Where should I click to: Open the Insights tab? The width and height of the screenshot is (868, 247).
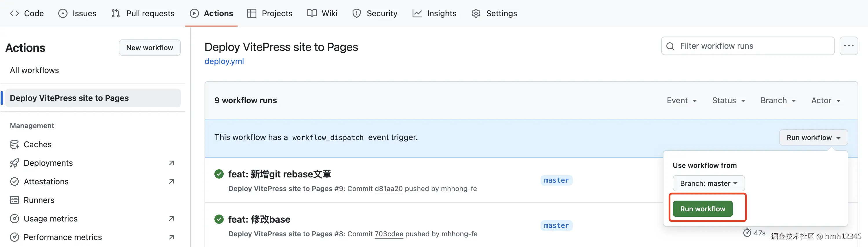[434, 13]
